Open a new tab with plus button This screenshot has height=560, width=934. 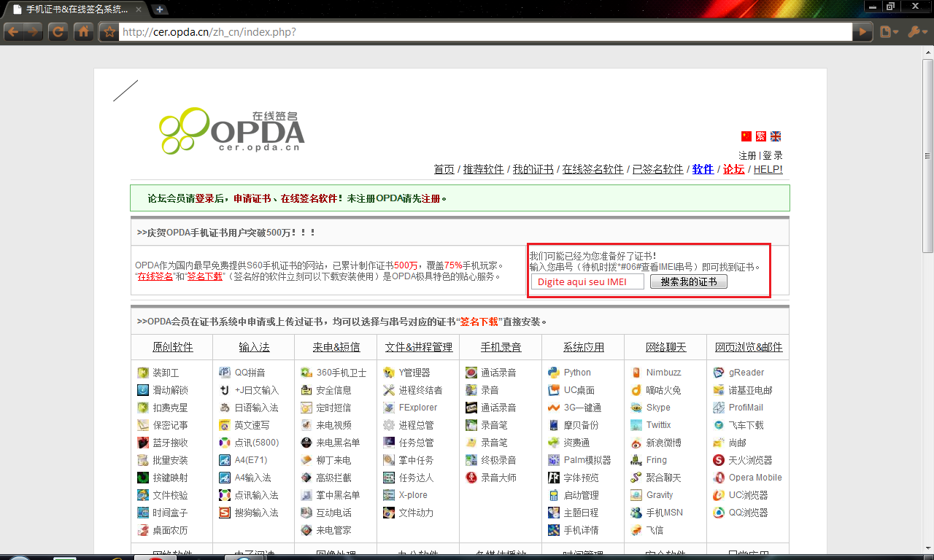[x=160, y=9]
